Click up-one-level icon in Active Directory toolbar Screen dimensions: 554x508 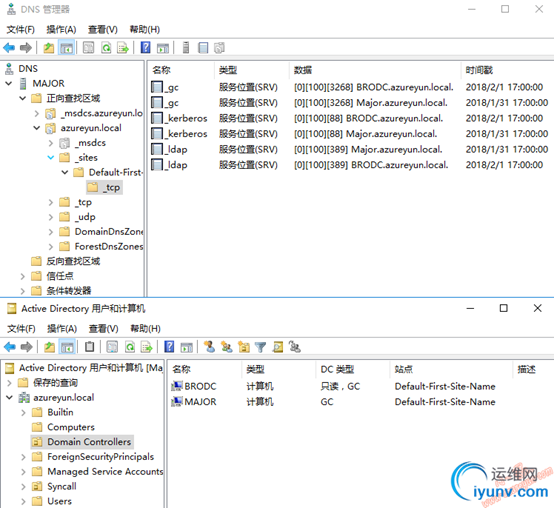coord(49,347)
